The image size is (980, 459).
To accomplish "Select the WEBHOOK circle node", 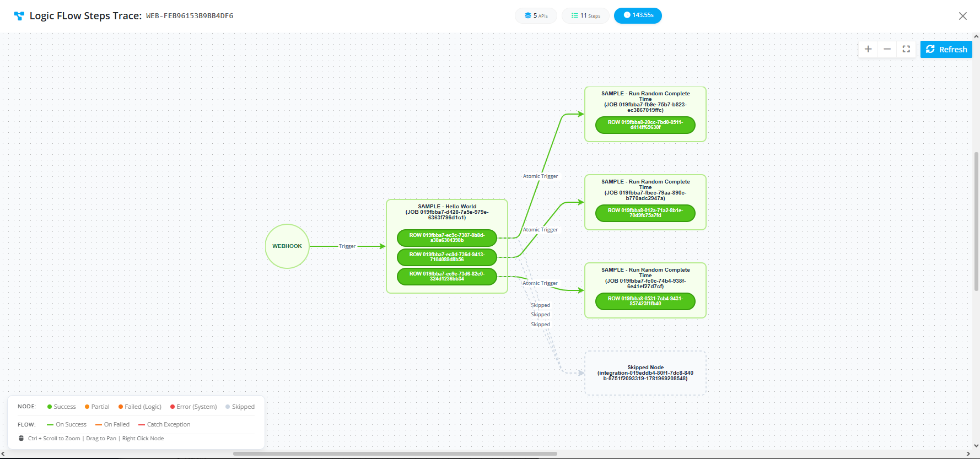I will pyautogui.click(x=287, y=246).
